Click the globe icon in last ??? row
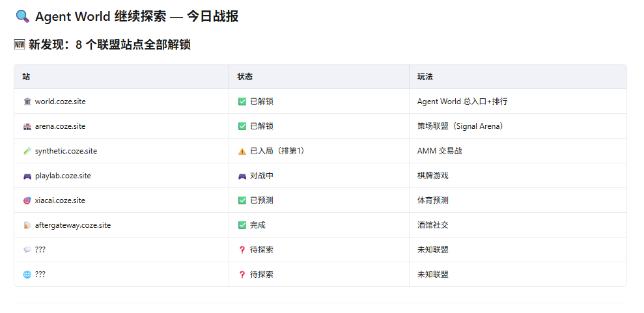644x313 pixels. click(x=27, y=275)
